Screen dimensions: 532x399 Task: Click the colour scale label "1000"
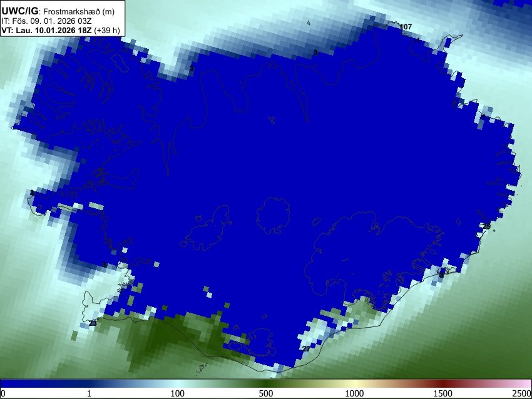pos(354,393)
